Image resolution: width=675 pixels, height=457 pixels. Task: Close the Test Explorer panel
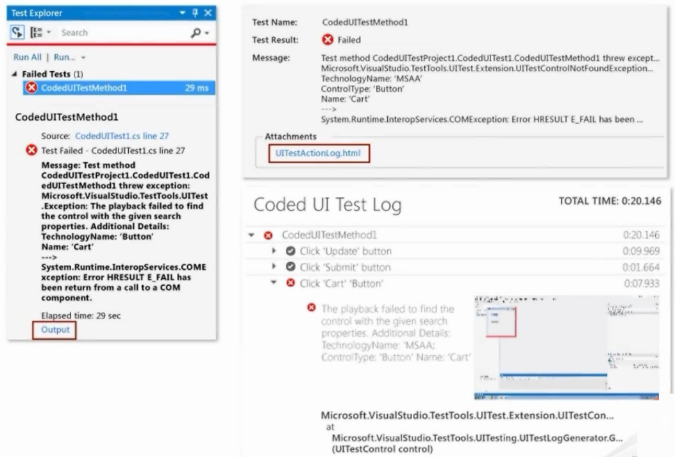click(x=208, y=13)
